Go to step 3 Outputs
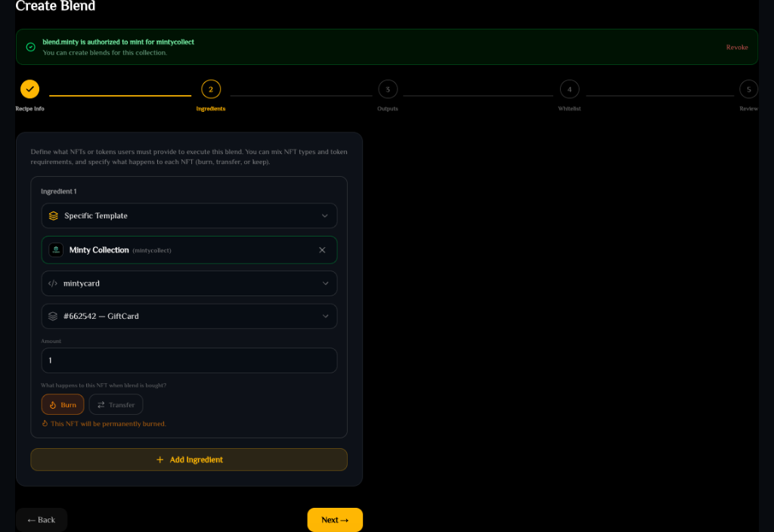The width and height of the screenshot is (774, 532). (x=388, y=89)
